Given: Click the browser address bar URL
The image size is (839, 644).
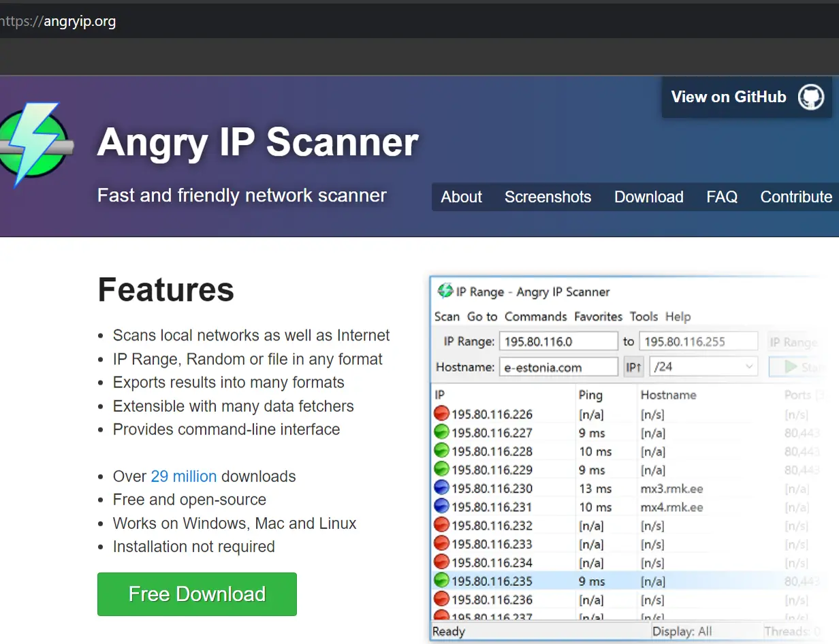Looking at the screenshot, I should point(68,21).
